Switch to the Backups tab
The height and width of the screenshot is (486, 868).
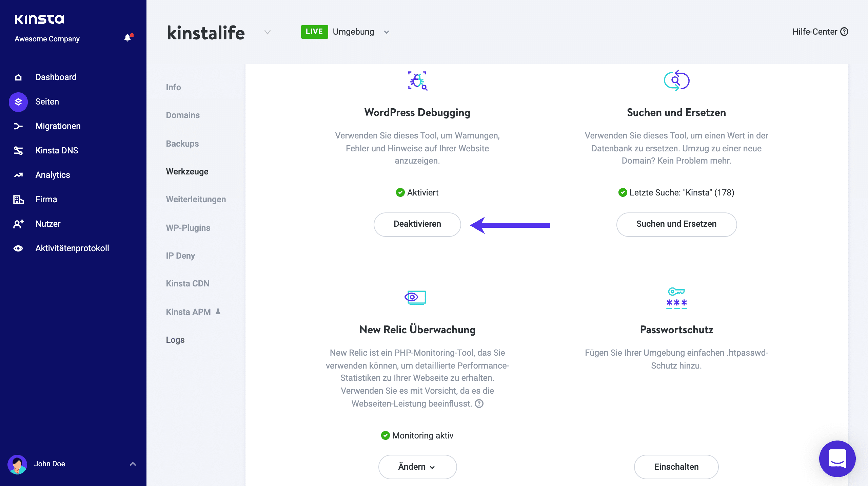click(x=182, y=144)
